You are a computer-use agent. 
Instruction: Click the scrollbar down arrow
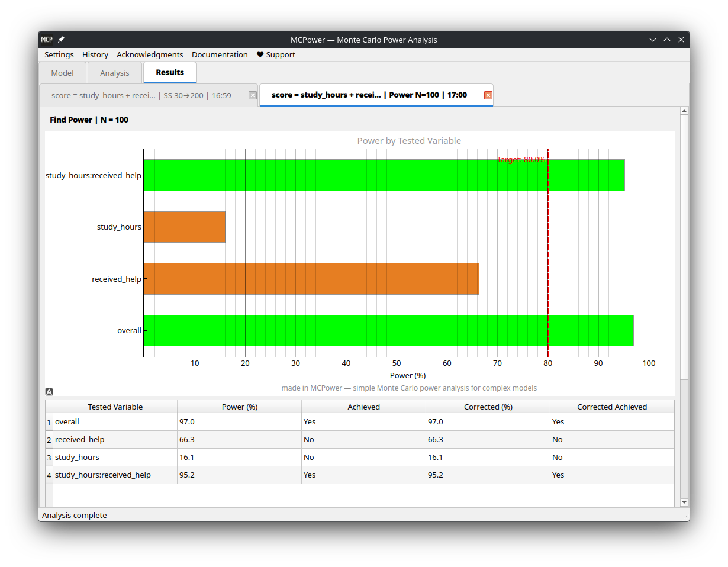[x=684, y=502]
